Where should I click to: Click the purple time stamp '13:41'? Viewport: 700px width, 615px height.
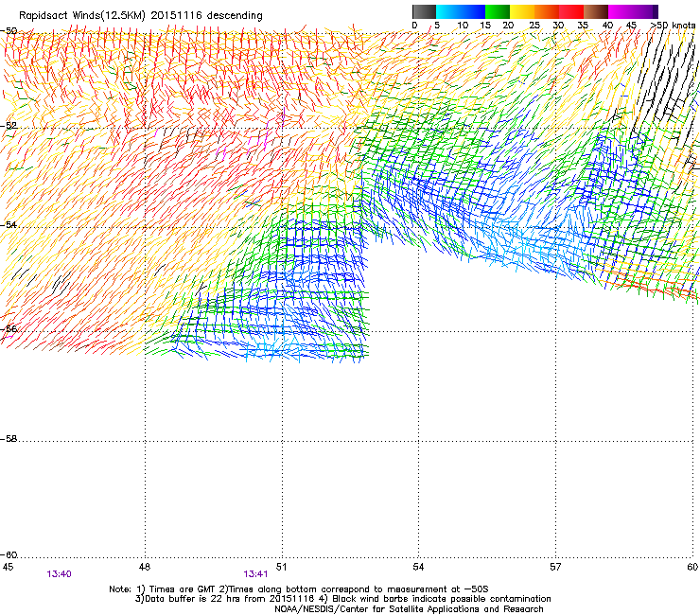pyautogui.click(x=255, y=574)
